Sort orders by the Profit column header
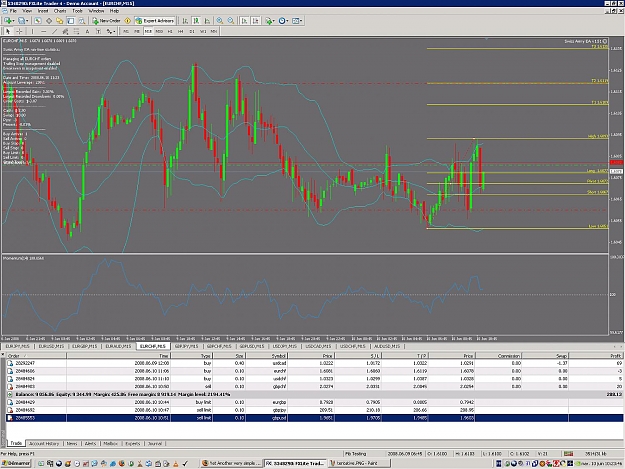This screenshot has height=469, width=625. point(596,356)
